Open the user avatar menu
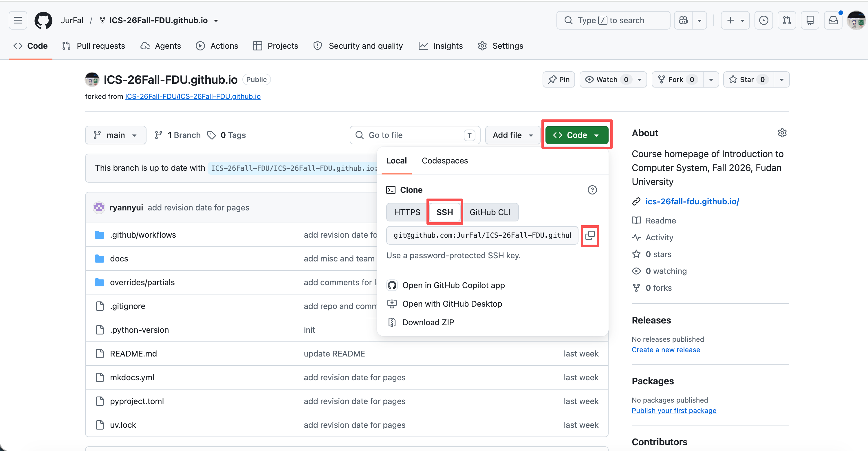 tap(856, 20)
